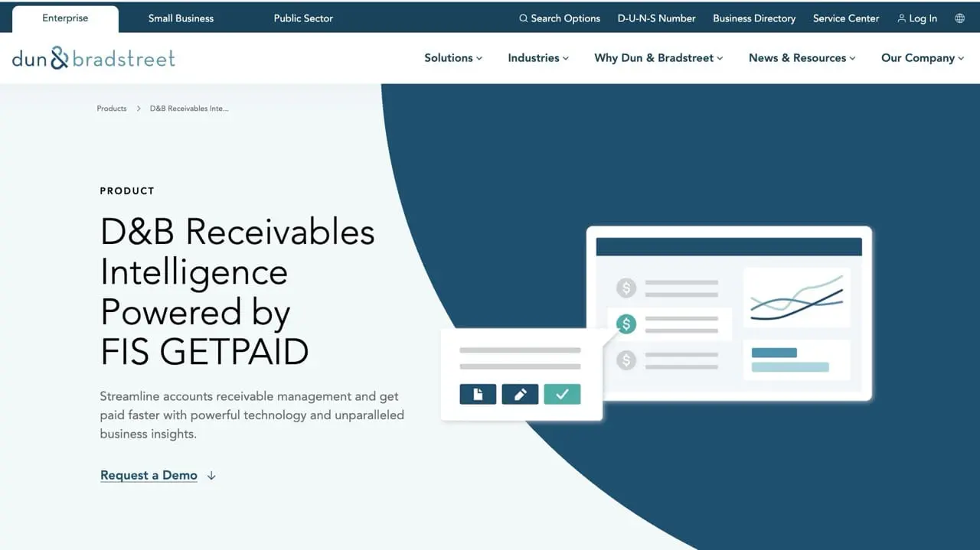Expand the News & Resources menu
This screenshot has height=550, width=980.
(x=801, y=57)
